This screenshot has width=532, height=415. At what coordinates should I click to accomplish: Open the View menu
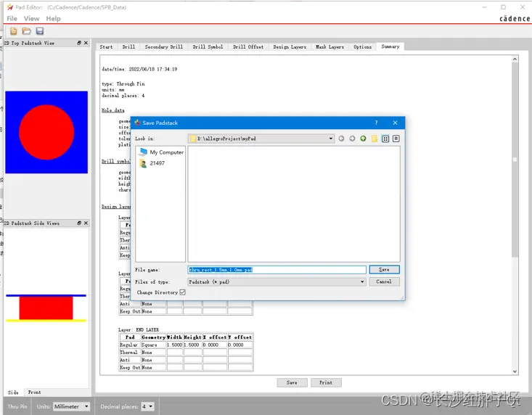(x=31, y=19)
